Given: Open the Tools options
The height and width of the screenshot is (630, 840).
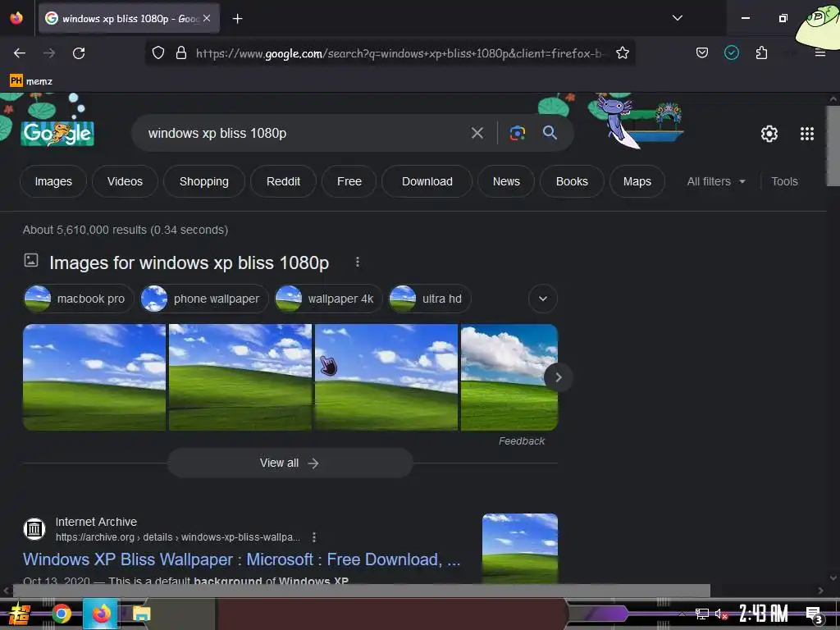Looking at the screenshot, I should 784,181.
